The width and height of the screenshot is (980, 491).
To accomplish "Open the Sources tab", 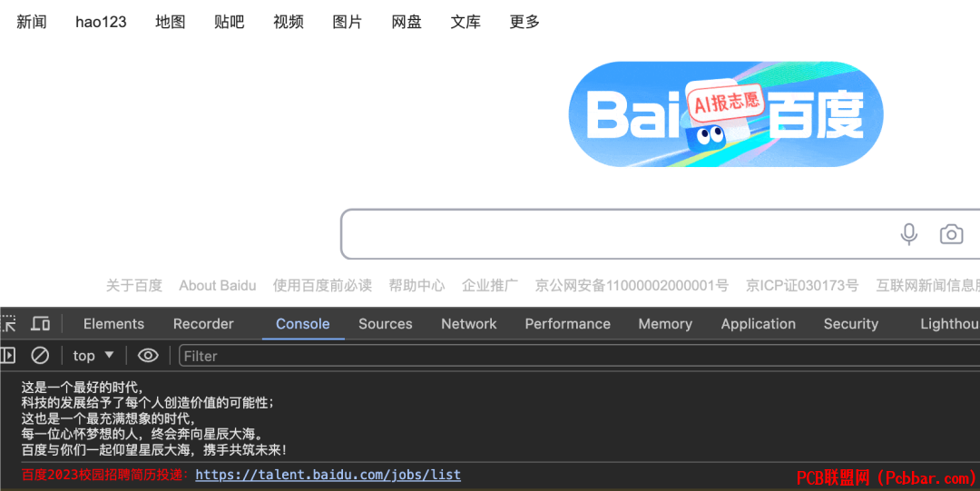I will [385, 323].
